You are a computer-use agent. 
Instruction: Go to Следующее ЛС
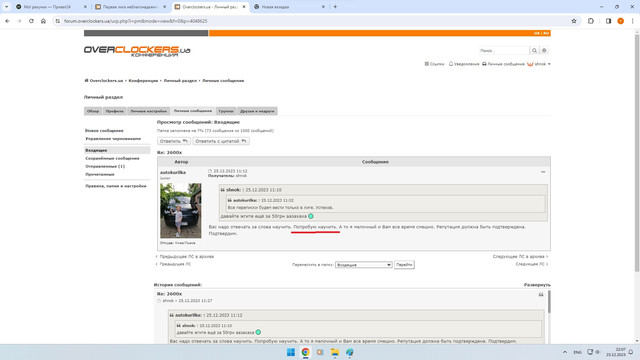tap(532, 264)
